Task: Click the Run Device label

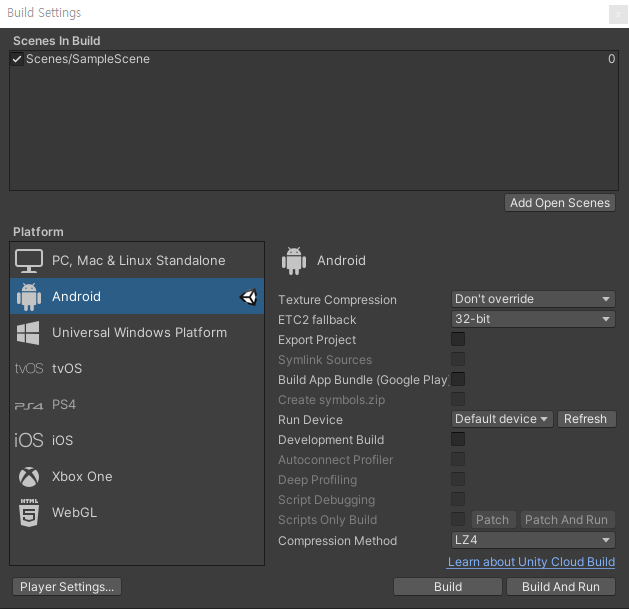Action: [310, 420]
